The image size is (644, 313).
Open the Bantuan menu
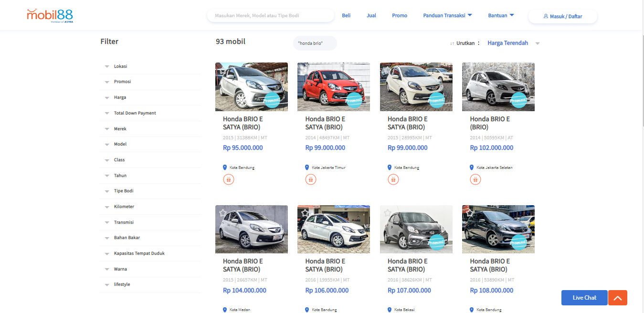(501, 15)
